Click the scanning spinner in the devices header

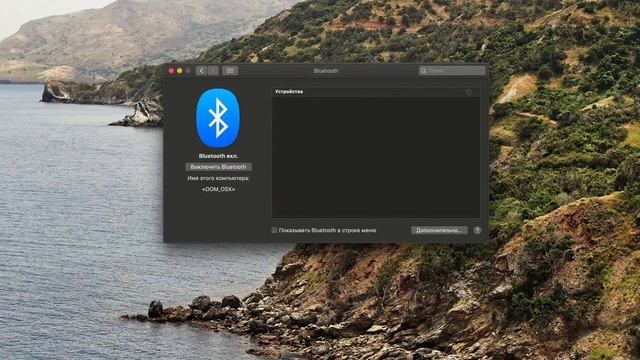(469, 92)
